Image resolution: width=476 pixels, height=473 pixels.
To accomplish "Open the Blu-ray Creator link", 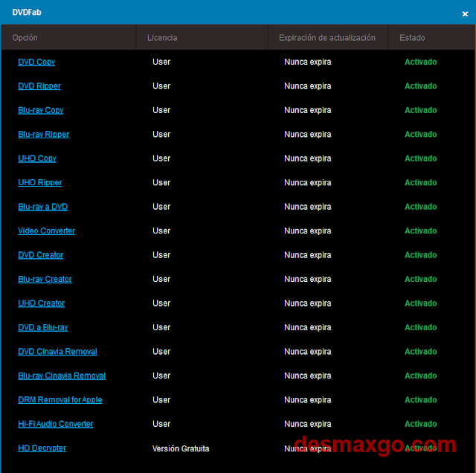I will [45, 280].
